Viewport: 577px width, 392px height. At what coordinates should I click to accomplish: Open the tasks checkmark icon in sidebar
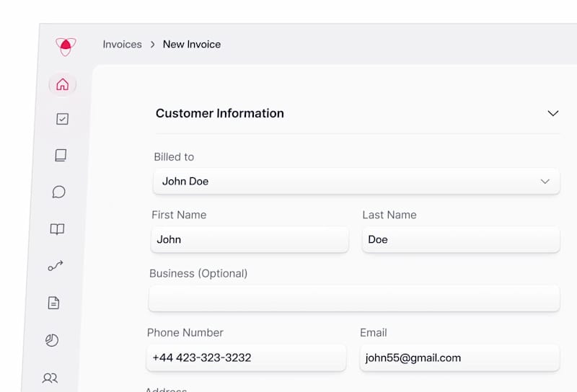point(62,119)
